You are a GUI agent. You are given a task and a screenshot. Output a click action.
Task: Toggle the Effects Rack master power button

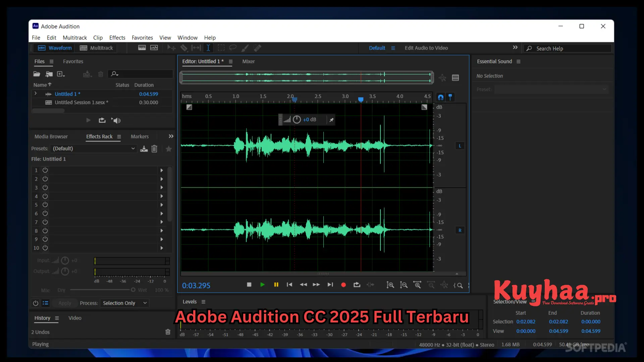36,303
